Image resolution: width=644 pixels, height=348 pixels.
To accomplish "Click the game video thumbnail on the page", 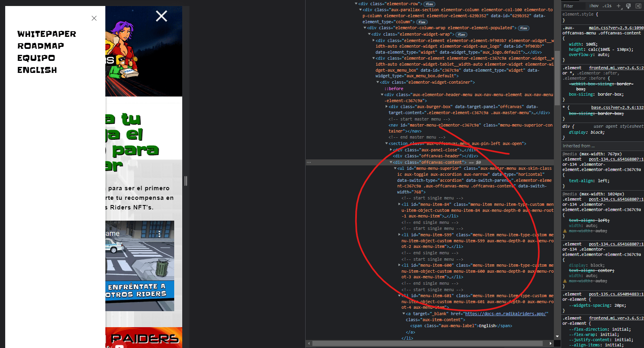I will click(140, 266).
